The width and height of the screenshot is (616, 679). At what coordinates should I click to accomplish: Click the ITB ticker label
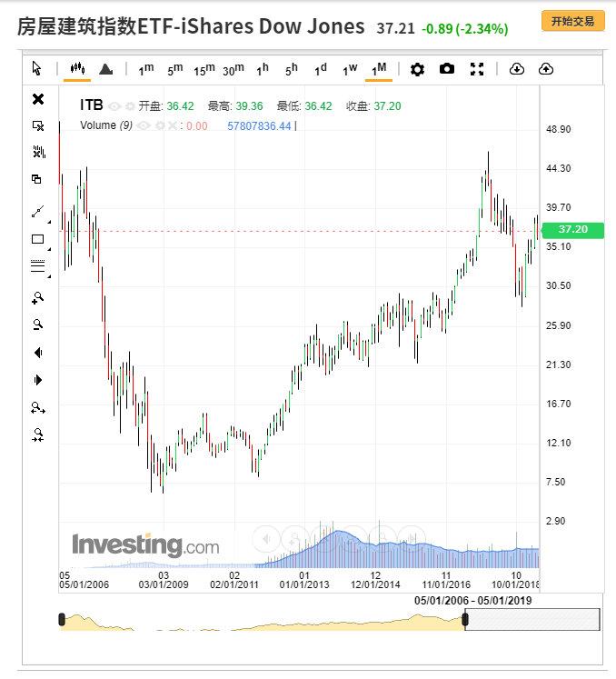92,105
